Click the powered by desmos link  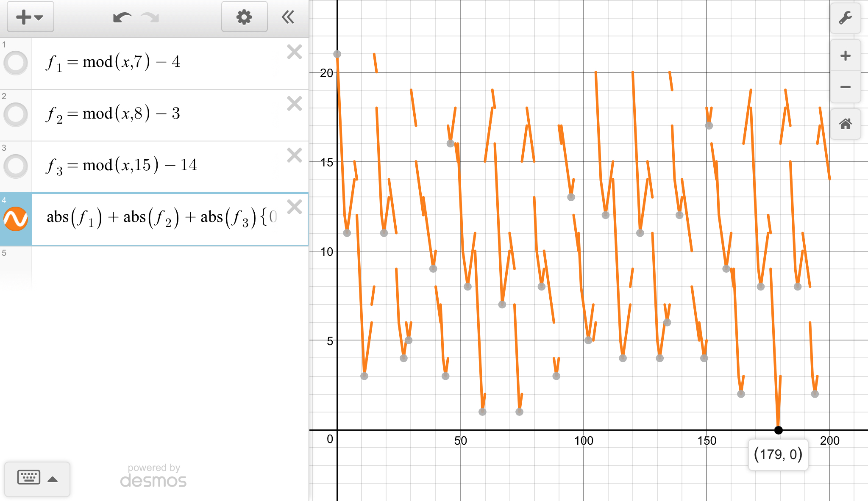pyautogui.click(x=153, y=476)
